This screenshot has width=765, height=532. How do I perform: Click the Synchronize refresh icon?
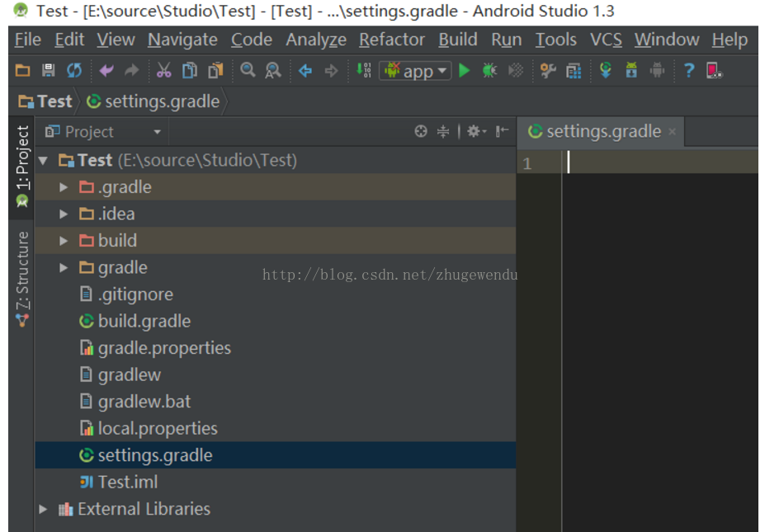click(74, 71)
